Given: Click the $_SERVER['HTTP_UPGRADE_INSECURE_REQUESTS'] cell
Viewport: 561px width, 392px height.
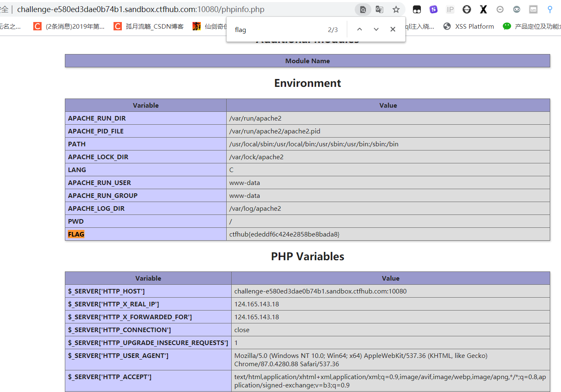Looking at the screenshot, I should (x=148, y=343).
